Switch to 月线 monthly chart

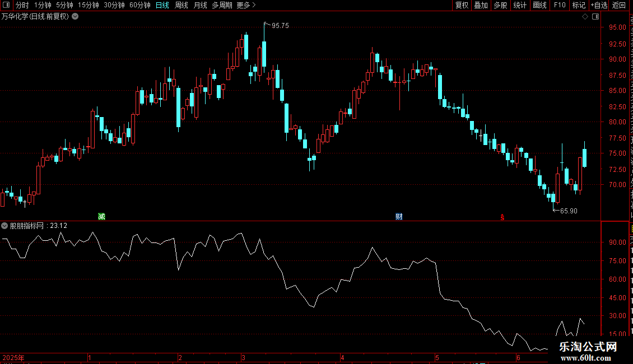[200, 5]
